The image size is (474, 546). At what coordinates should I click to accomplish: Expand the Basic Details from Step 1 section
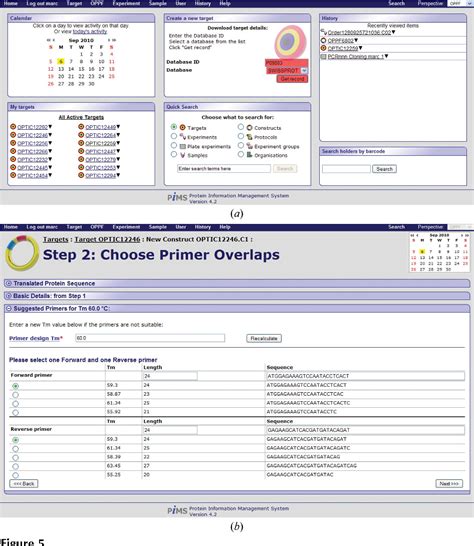click(x=9, y=296)
